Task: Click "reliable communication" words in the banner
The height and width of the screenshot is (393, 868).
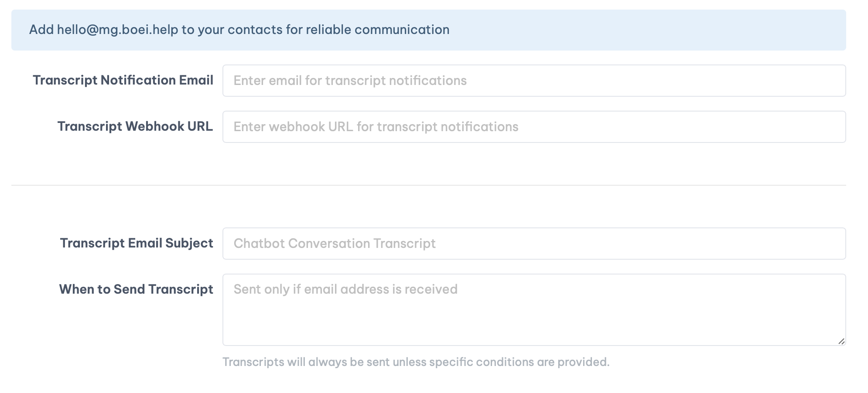Action: (x=377, y=30)
